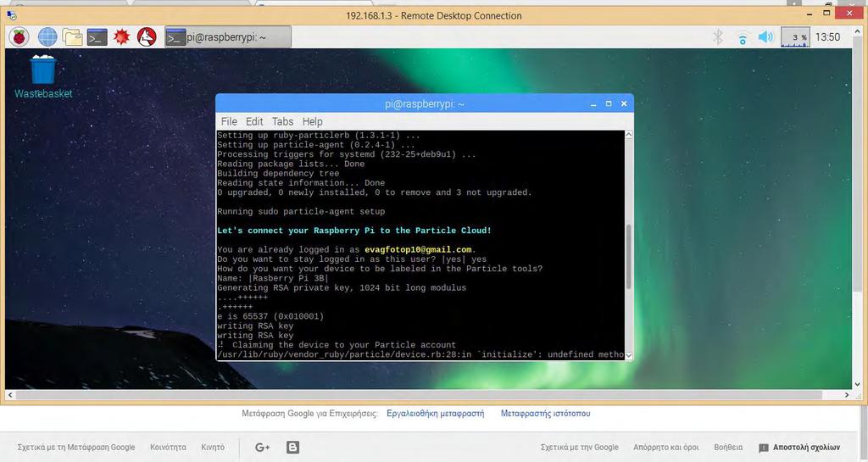
Task: Click the terminal scrollbar down arrow
Action: [x=629, y=355]
